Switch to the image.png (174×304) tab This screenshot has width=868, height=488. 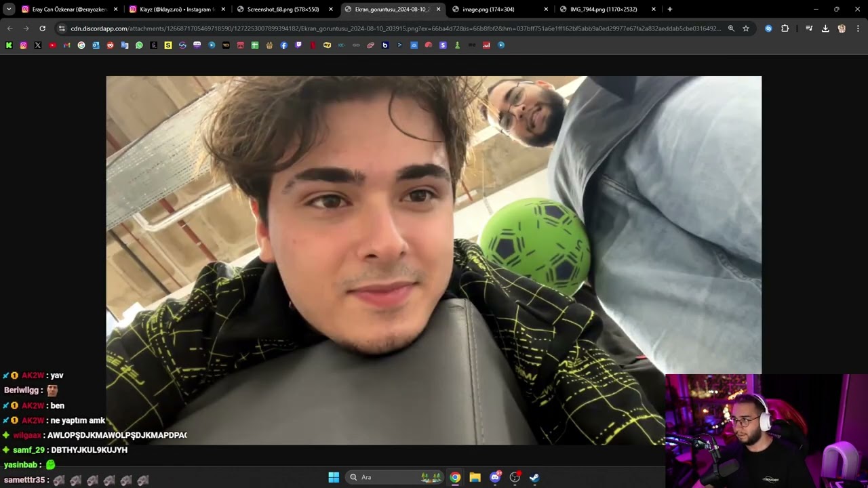(x=500, y=9)
